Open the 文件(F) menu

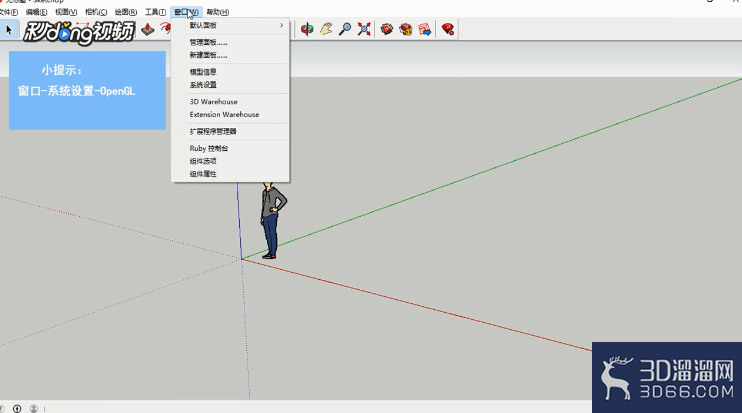tap(8, 12)
